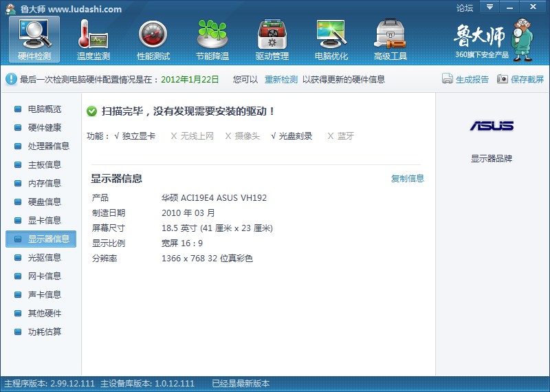Click the ASUS monitor brand logo
550x392 pixels.
492,126
